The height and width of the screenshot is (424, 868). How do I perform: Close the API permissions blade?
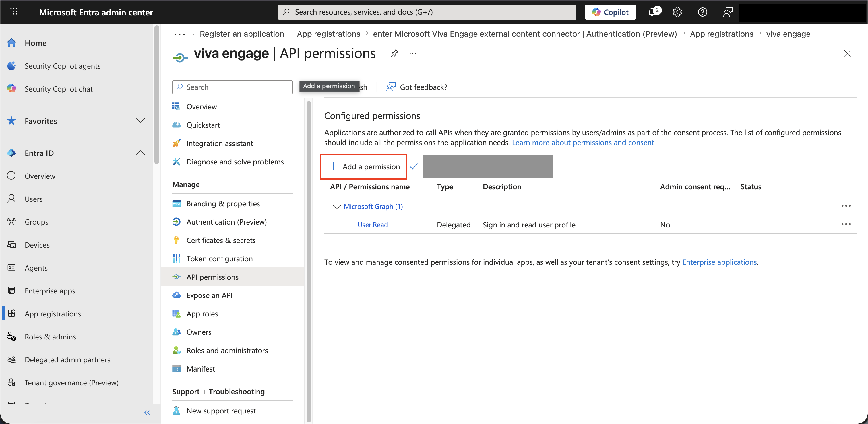[847, 53]
